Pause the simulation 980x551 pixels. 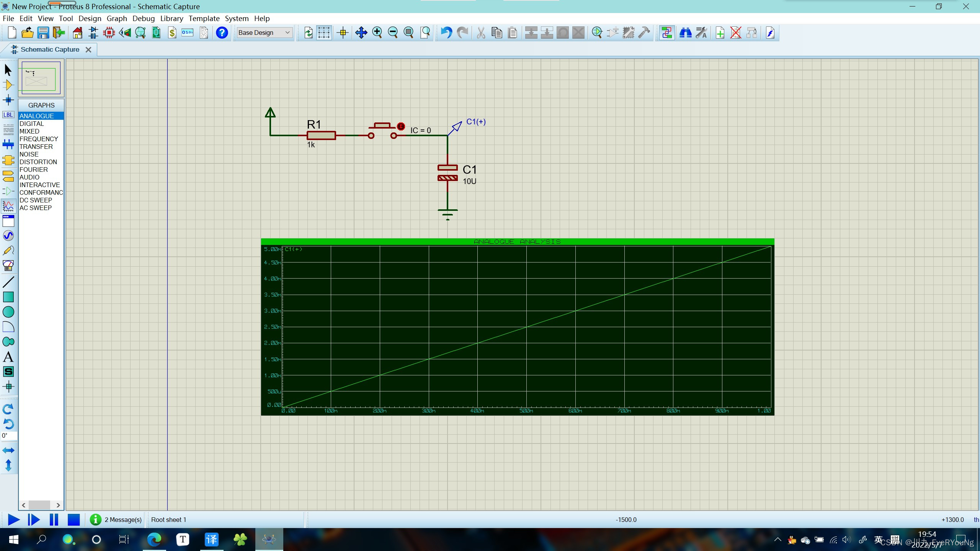54,519
